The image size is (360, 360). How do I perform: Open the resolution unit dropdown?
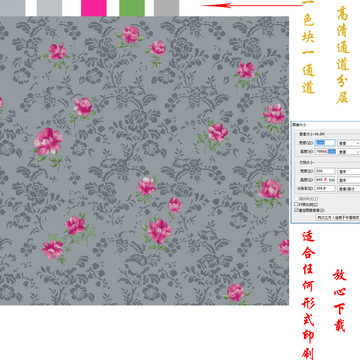(349, 189)
